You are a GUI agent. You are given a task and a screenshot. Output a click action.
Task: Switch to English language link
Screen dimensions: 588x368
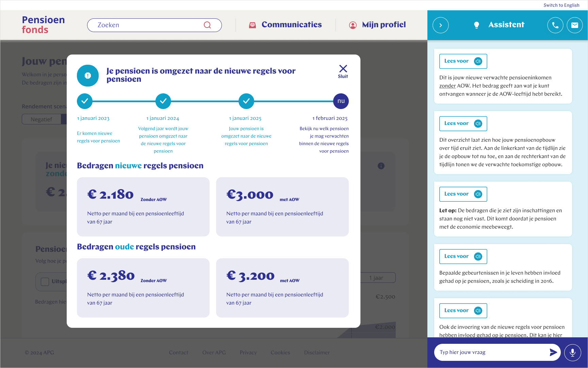click(x=561, y=5)
